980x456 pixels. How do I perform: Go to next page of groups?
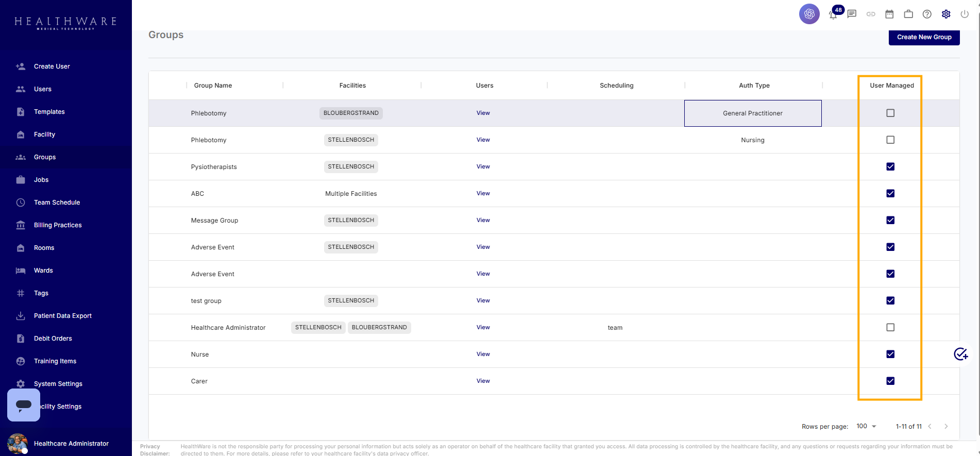tap(946, 426)
